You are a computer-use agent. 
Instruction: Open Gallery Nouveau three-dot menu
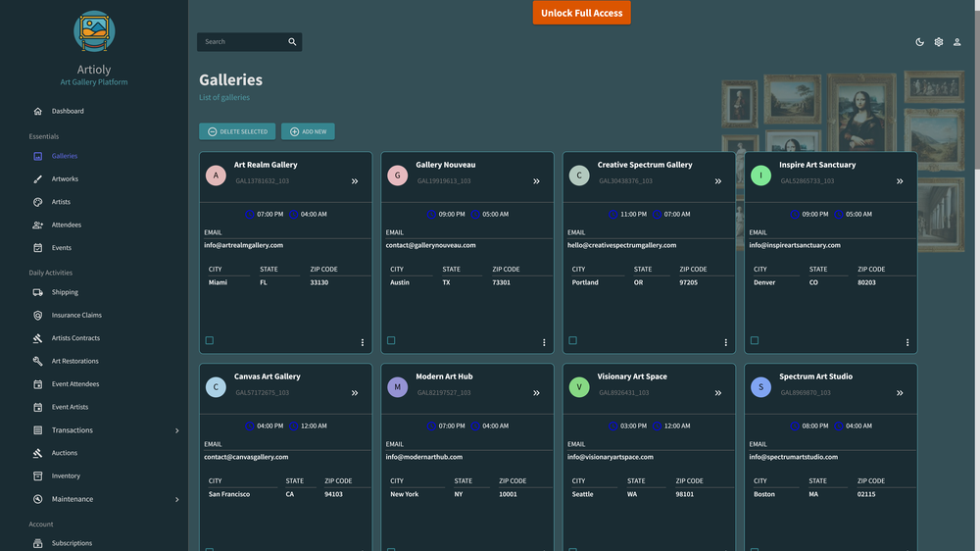544,343
